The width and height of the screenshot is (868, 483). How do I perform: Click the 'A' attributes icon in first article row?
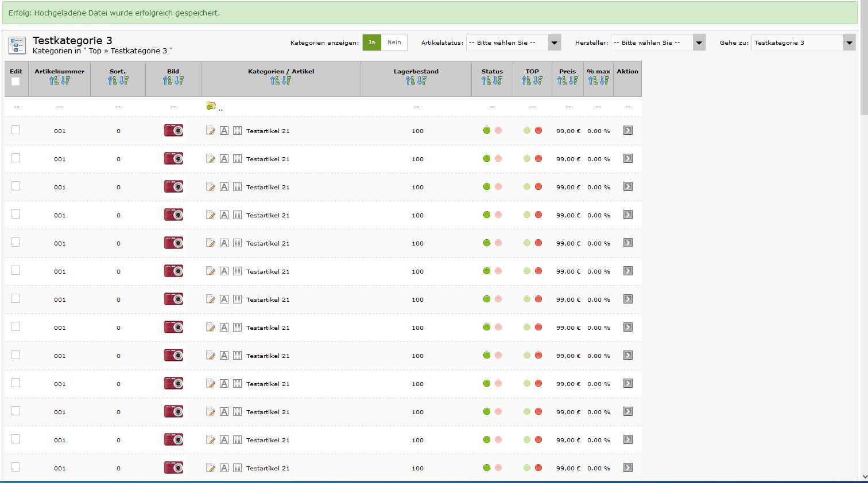(x=224, y=131)
